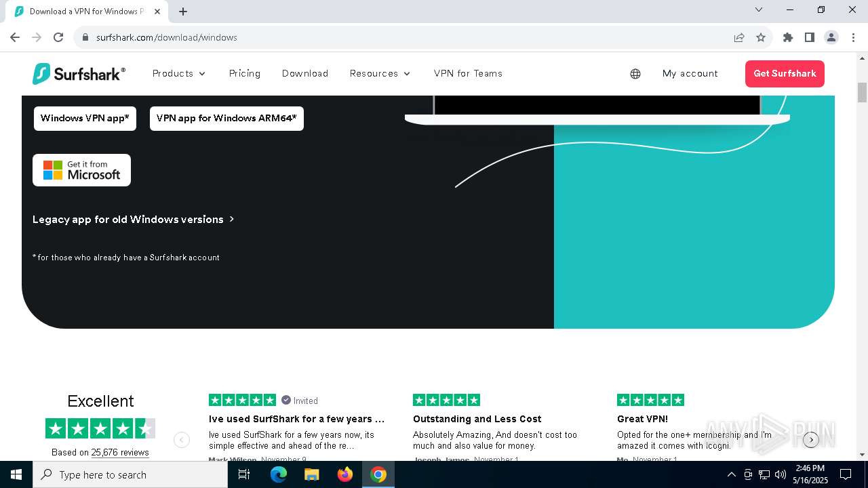Toggle the Chrome side panel
The image size is (868, 488).
[x=810, y=37]
